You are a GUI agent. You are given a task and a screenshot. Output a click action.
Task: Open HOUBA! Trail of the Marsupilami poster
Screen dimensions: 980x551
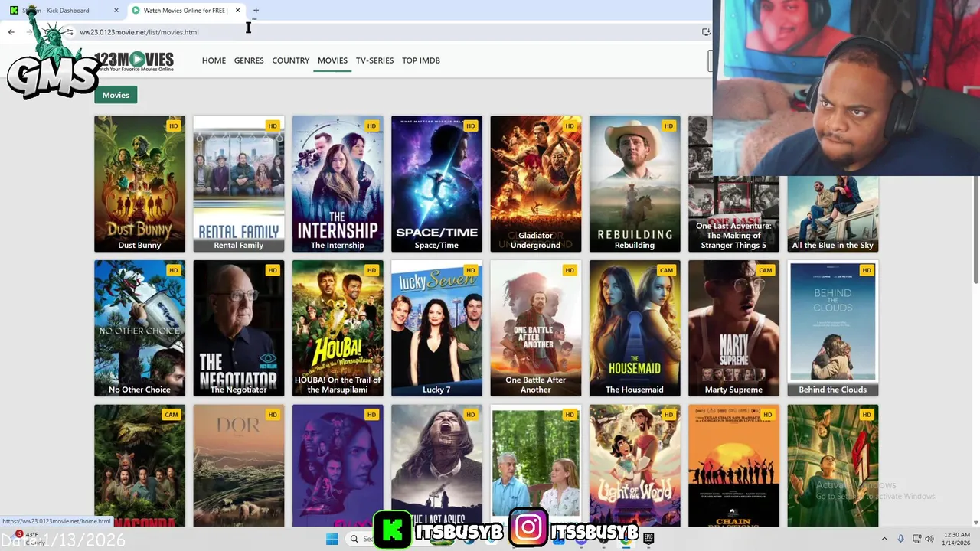pyautogui.click(x=338, y=328)
